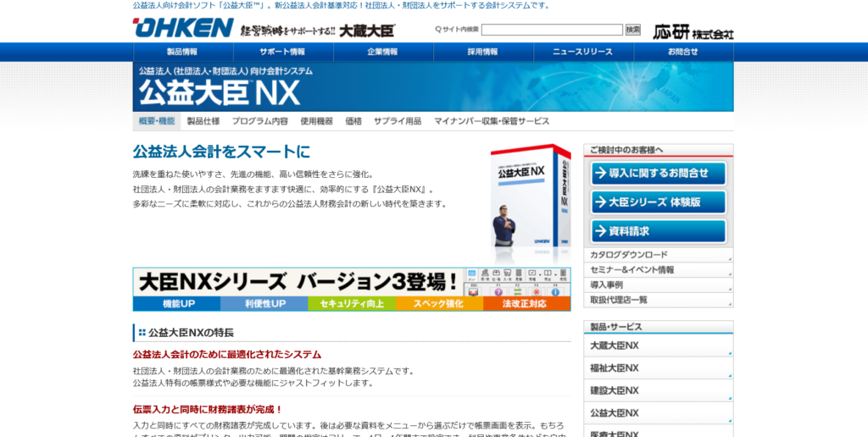Click the 大蔵大臣 brand logo in header
The height and width of the screenshot is (437, 868).
[x=367, y=31]
